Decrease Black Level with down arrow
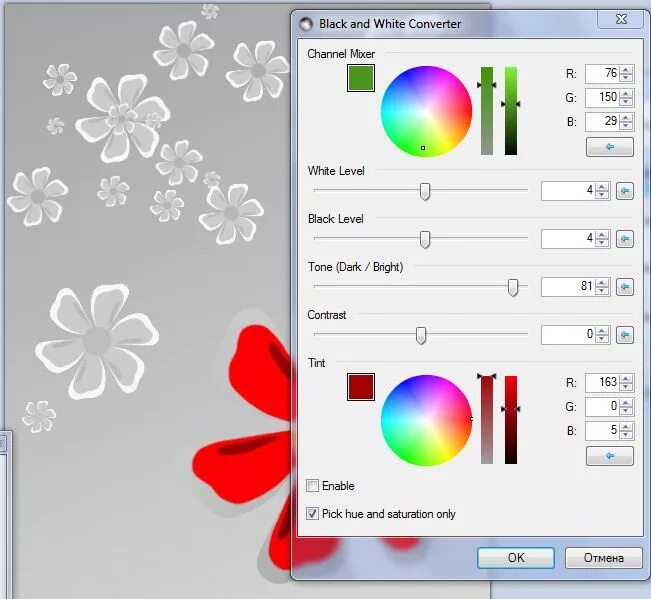Image resolution: width=651 pixels, height=599 pixels. (x=602, y=243)
